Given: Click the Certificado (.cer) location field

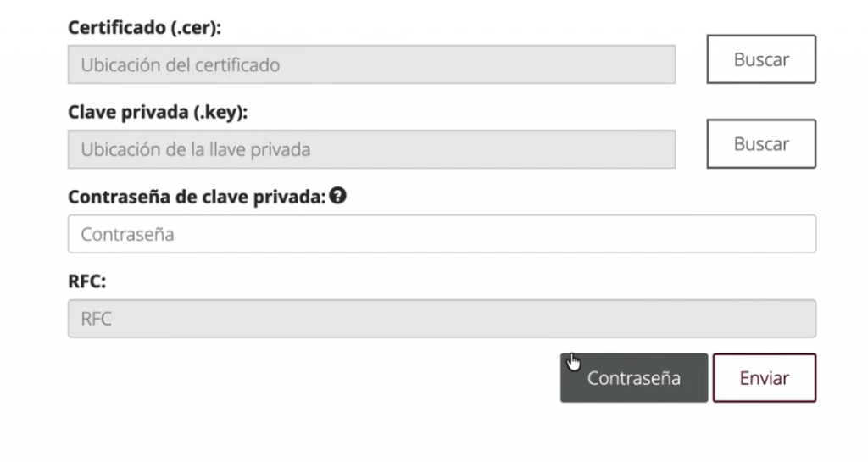Looking at the screenshot, I should click(x=371, y=64).
